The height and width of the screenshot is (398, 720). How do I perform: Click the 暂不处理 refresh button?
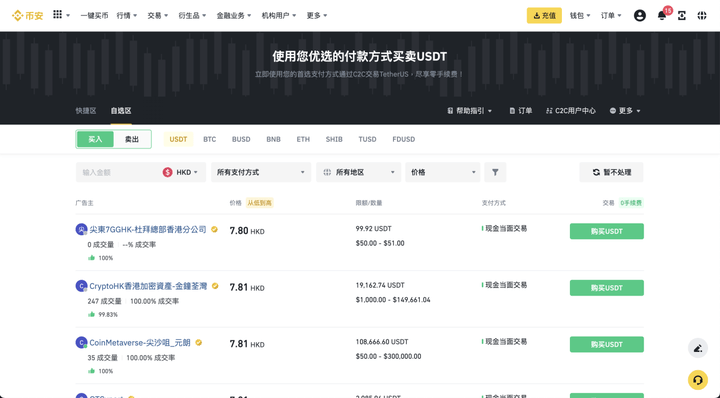611,172
